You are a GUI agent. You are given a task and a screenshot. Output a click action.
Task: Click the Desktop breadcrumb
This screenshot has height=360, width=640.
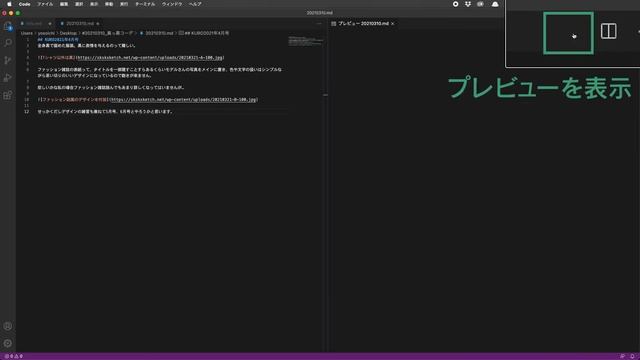click(68, 33)
